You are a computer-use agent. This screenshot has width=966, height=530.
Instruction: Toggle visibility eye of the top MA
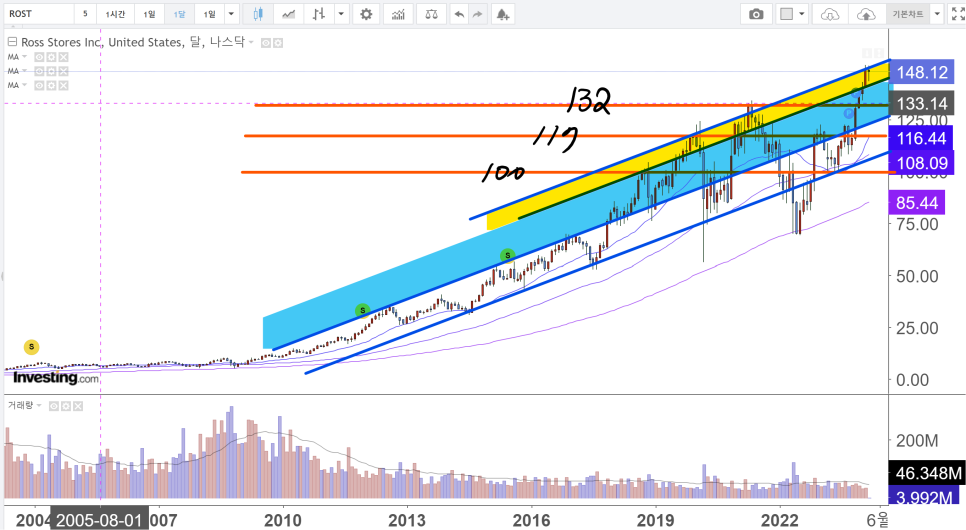(39, 57)
